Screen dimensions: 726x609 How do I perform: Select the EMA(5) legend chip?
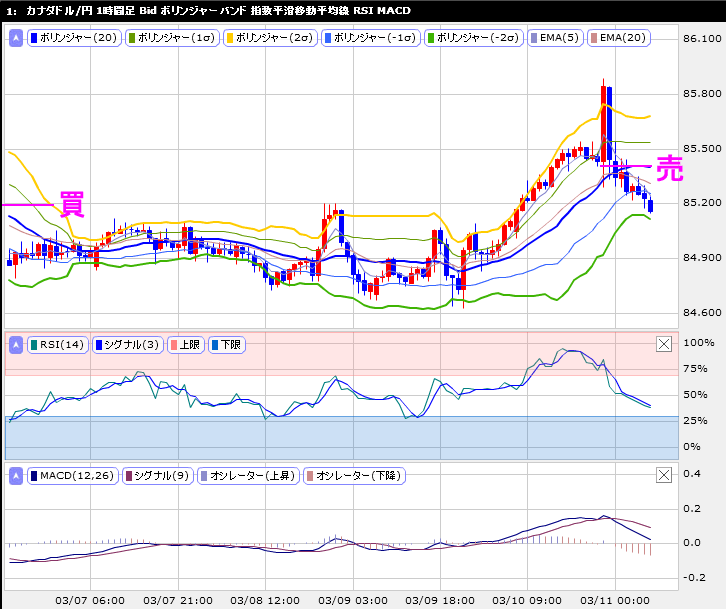click(557, 38)
